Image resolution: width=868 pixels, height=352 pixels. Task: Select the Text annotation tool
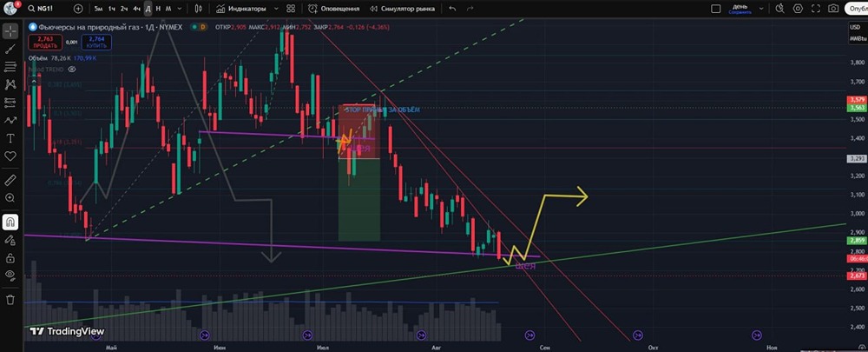(x=10, y=137)
